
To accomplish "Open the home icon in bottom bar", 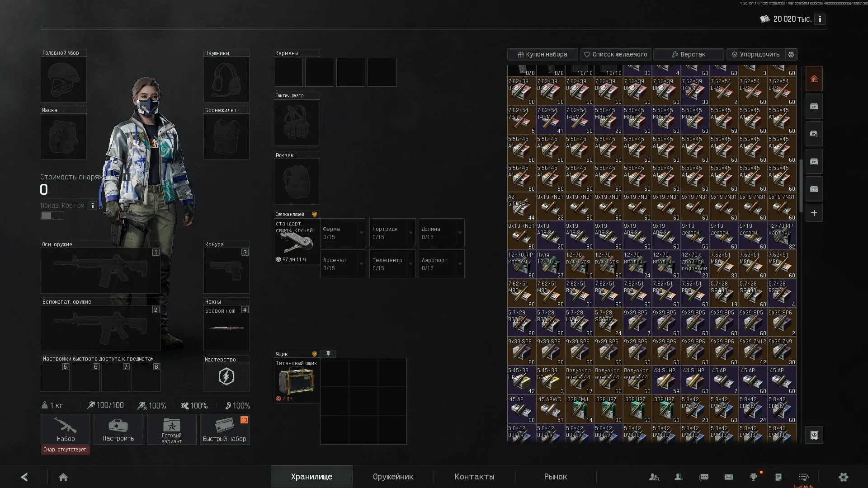I will 63,477.
